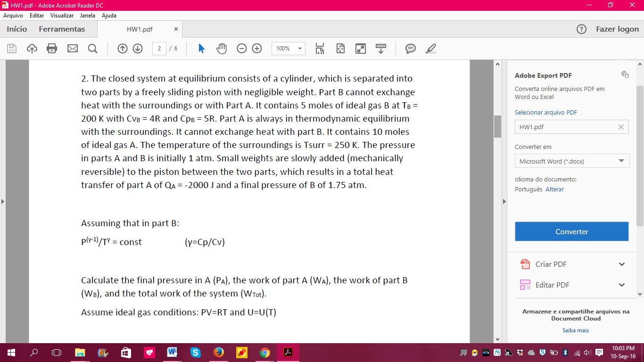
Task: Switch to the Ferramentas tab
Action: [61, 29]
